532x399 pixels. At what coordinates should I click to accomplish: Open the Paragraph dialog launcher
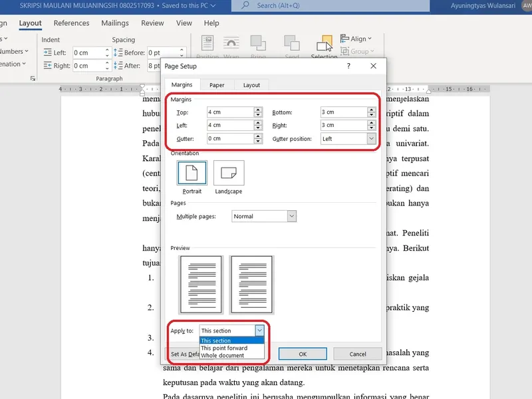(31, 78)
